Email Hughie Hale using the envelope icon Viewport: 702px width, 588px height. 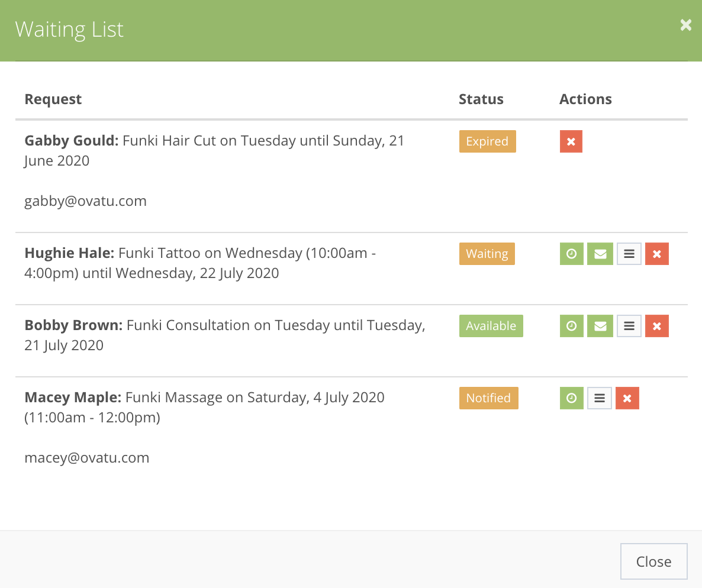click(x=600, y=253)
